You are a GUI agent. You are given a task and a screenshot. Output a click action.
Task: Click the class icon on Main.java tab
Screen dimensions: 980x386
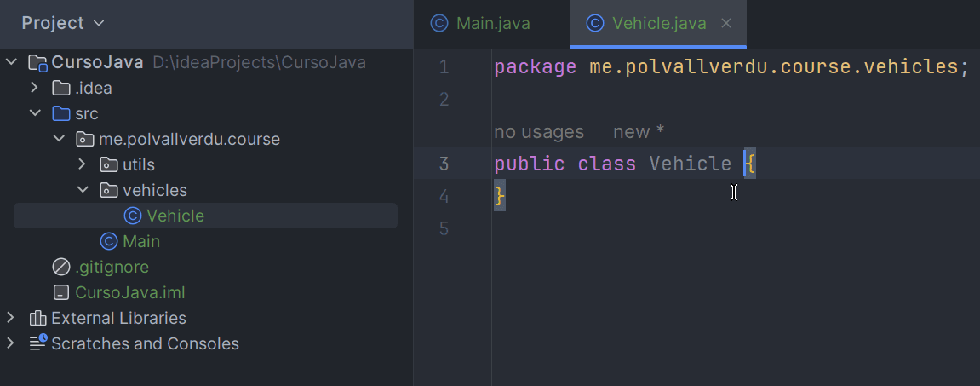(439, 24)
